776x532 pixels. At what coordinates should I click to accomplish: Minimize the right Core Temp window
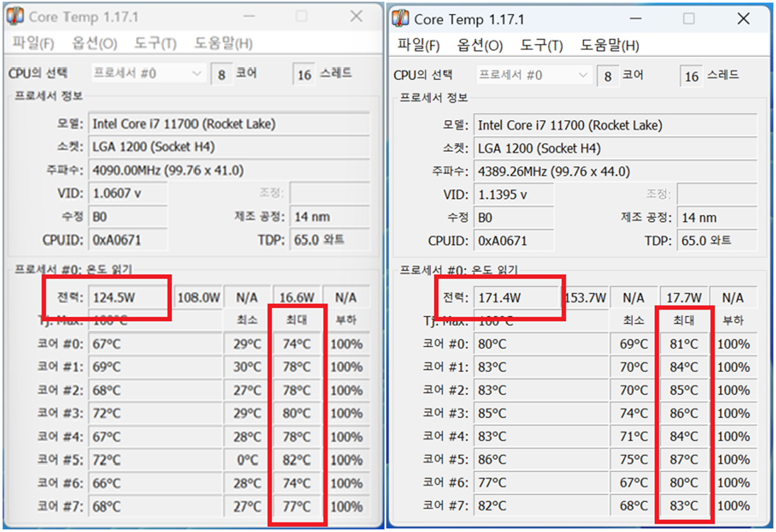pos(635,19)
